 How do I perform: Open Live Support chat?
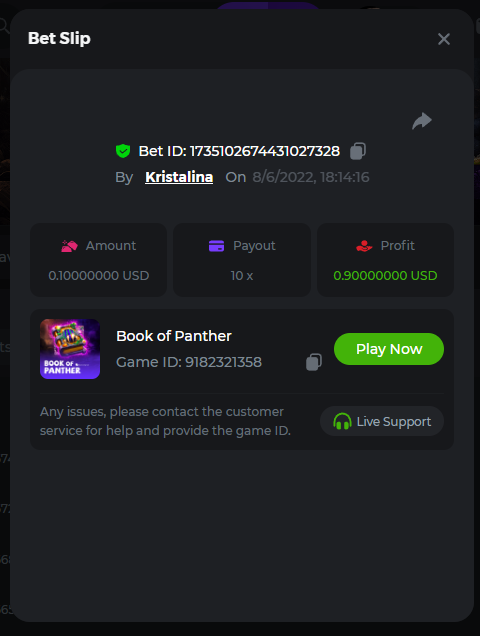click(x=382, y=421)
